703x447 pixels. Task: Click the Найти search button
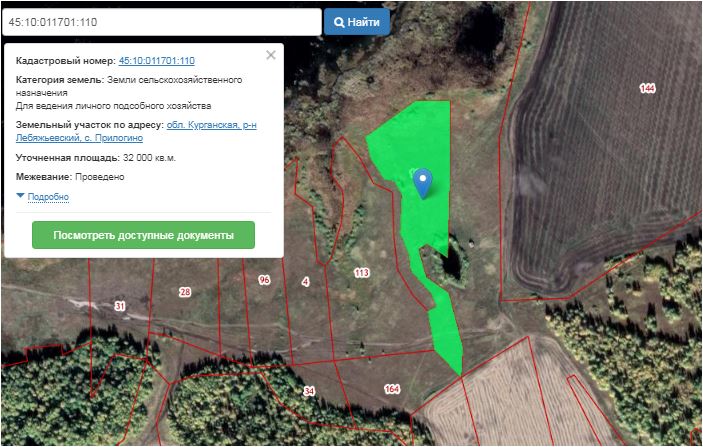click(357, 21)
